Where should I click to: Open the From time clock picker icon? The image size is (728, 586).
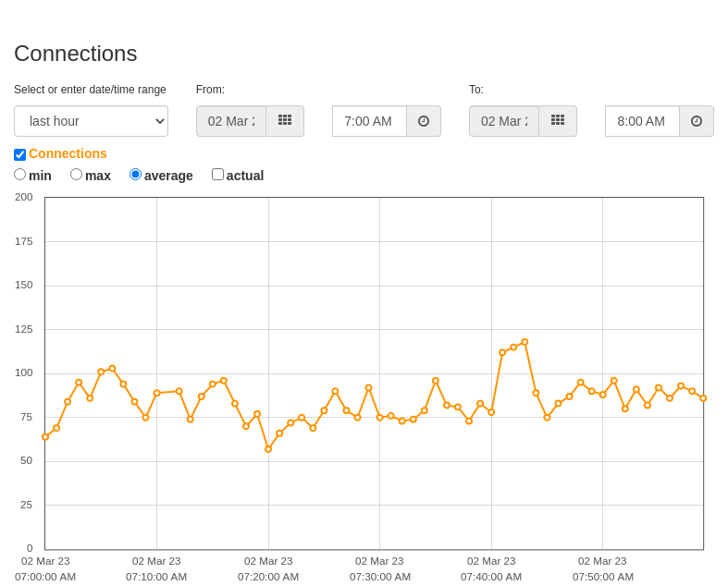tap(424, 121)
